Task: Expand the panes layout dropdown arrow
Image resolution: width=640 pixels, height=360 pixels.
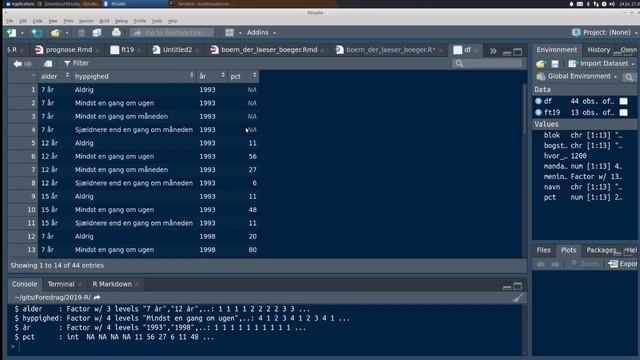Action: click(x=240, y=33)
